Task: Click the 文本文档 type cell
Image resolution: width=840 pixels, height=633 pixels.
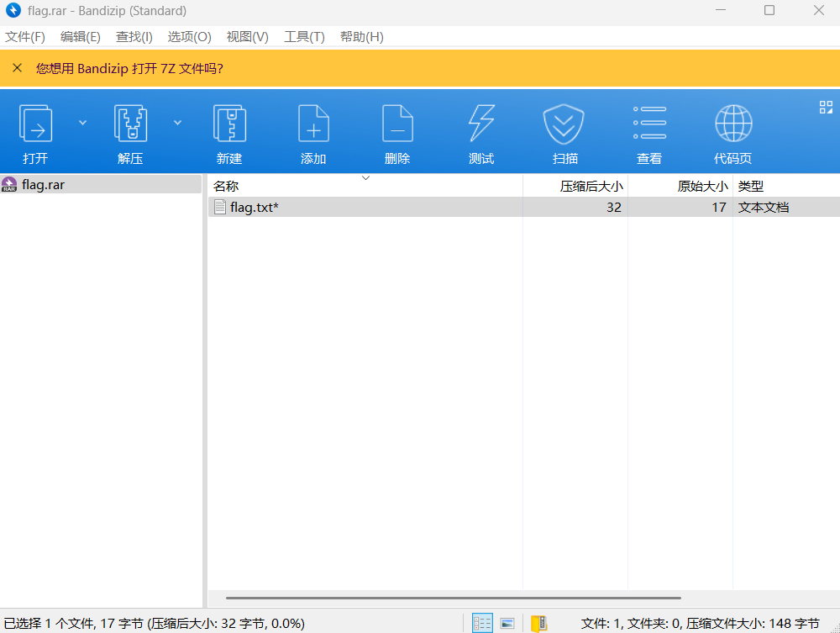Action: point(764,208)
